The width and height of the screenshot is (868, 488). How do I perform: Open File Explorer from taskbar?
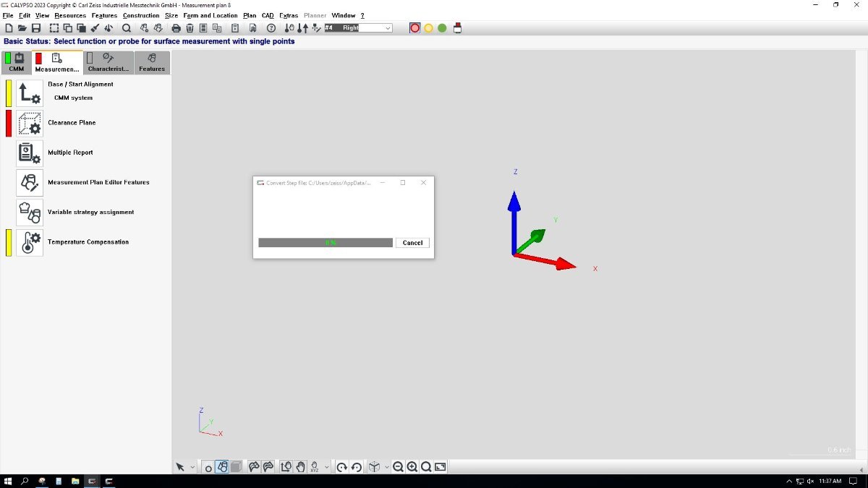point(75,481)
